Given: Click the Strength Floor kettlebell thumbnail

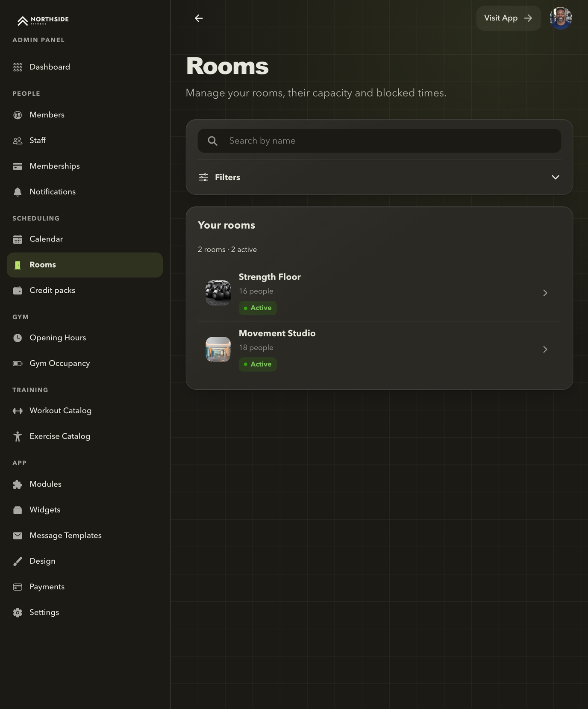Looking at the screenshot, I should [218, 293].
